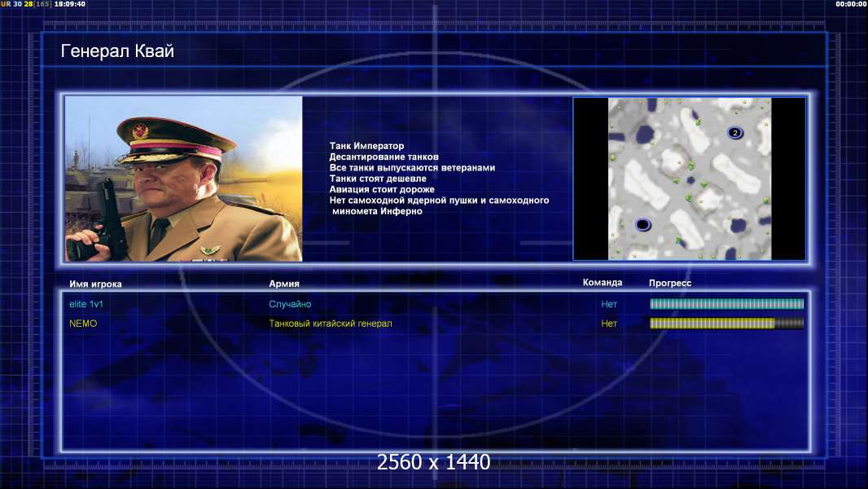Image resolution: width=868 pixels, height=489 pixels.
Task: Click the General Kwai portrait image
Action: (x=184, y=178)
